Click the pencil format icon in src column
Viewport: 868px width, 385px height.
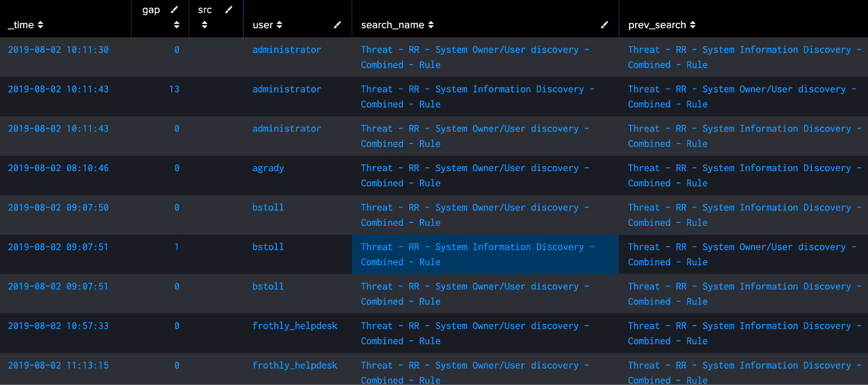[x=229, y=10]
